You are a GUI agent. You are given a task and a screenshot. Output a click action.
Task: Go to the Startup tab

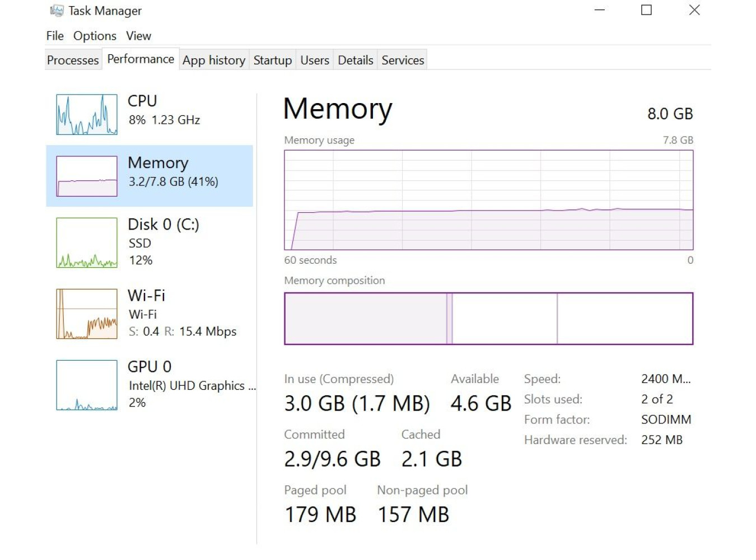(x=273, y=60)
